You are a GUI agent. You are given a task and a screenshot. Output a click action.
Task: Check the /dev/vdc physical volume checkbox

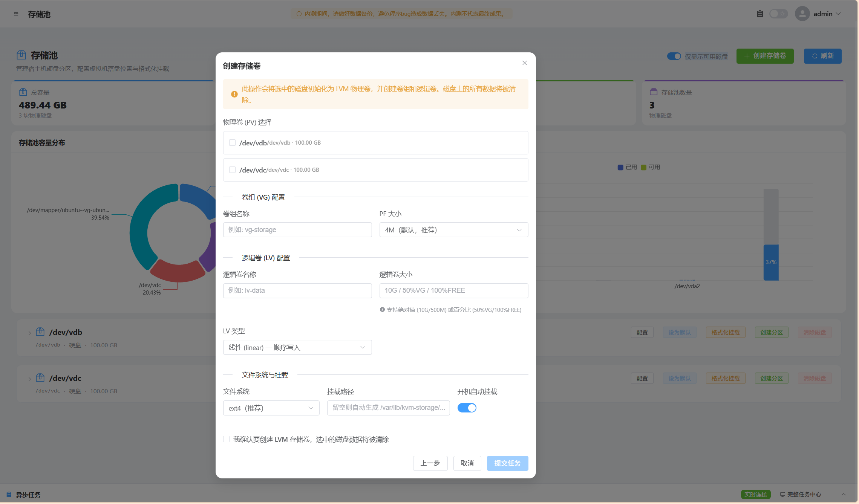233,170
